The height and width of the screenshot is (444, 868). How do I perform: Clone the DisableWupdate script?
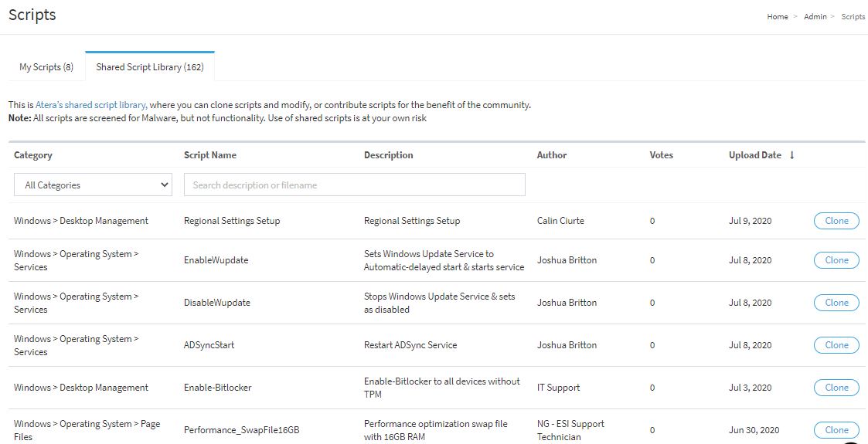(836, 303)
